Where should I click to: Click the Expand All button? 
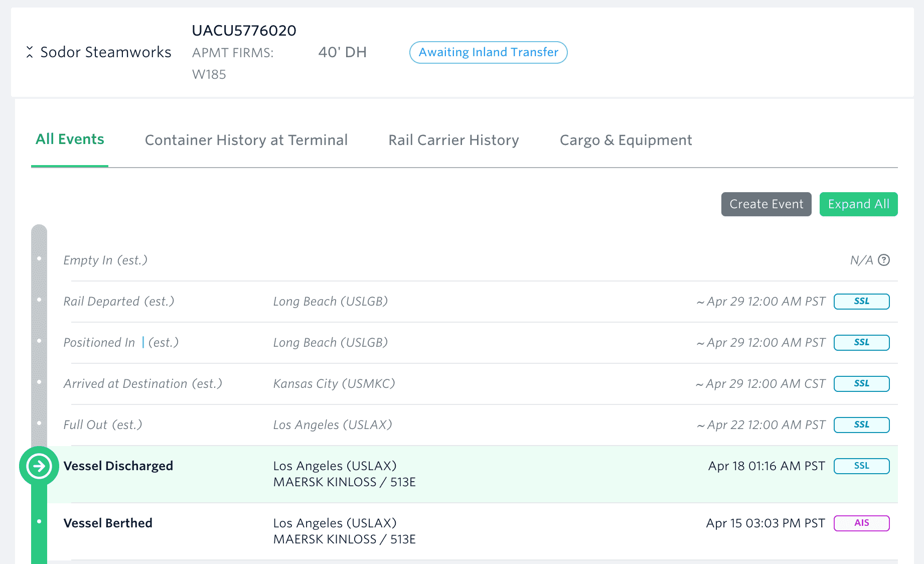(858, 204)
